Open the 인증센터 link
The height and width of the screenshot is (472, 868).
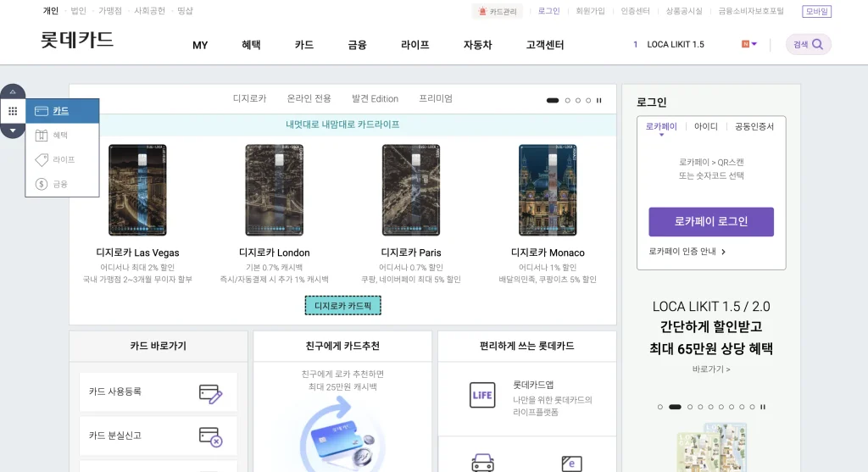point(635,11)
